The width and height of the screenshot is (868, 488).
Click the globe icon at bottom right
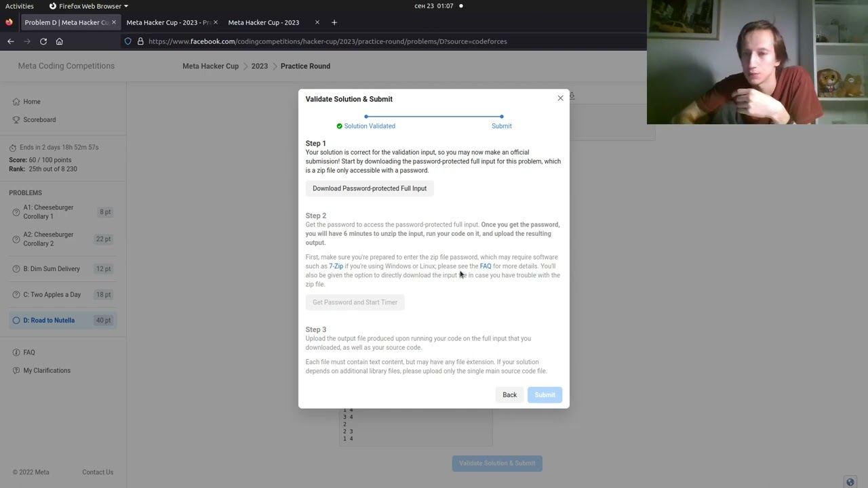[x=850, y=482]
